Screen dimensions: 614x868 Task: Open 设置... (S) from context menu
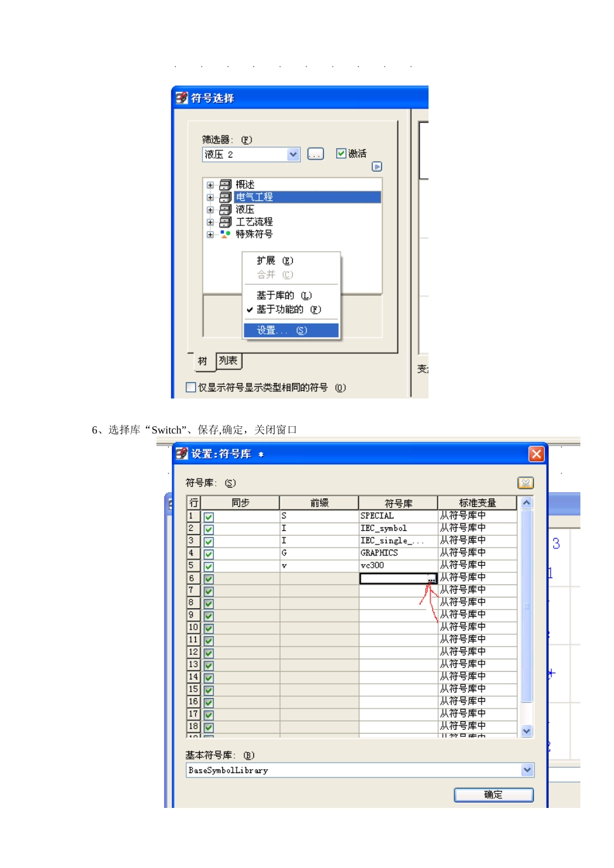point(291,330)
